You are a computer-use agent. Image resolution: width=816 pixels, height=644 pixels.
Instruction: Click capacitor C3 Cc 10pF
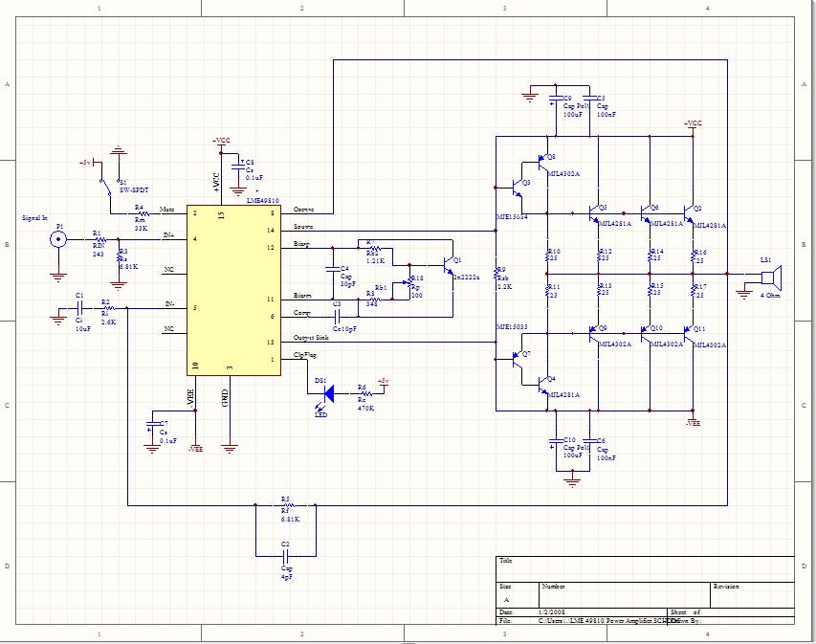point(338,316)
